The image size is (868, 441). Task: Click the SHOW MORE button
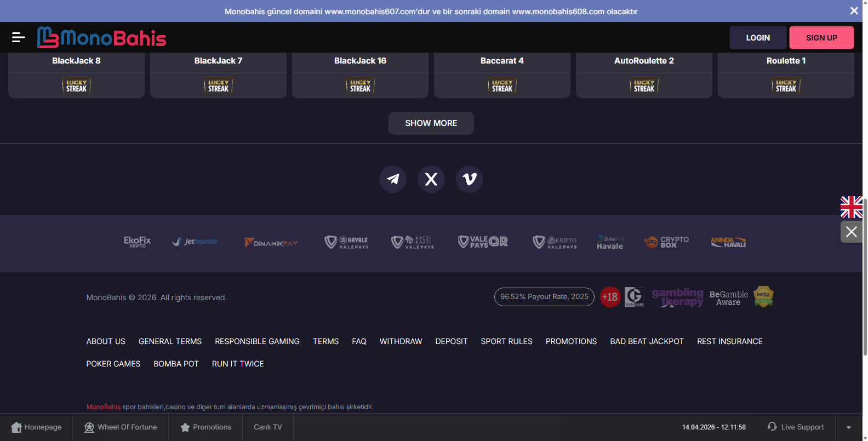(x=431, y=123)
